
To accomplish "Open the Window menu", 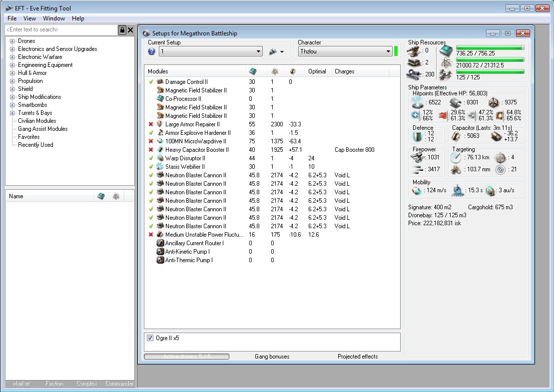I will [54, 18].
